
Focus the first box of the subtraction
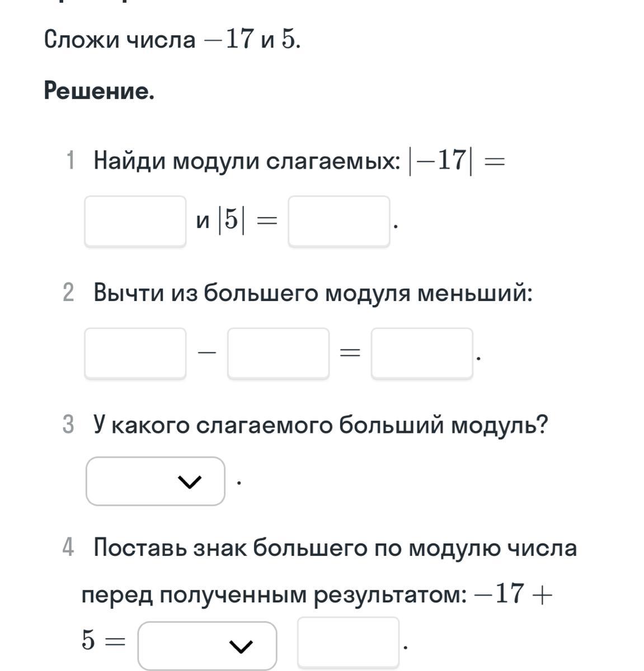(135, 353)
